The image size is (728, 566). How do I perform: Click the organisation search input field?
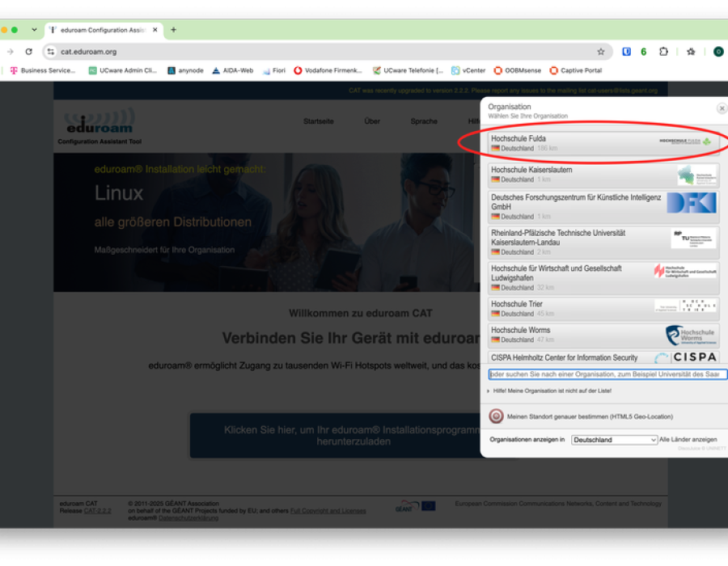pos(607,374)
